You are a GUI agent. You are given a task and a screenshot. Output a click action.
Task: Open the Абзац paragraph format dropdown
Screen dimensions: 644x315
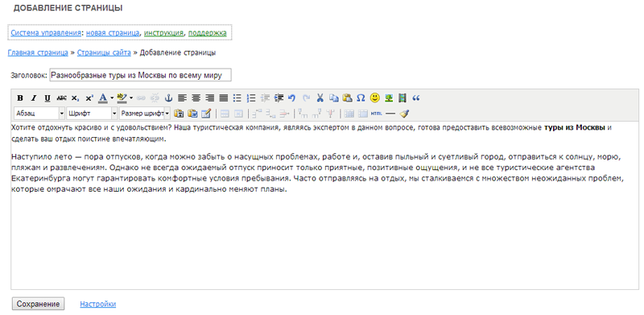pyautogui.click(x=39, y=113)
